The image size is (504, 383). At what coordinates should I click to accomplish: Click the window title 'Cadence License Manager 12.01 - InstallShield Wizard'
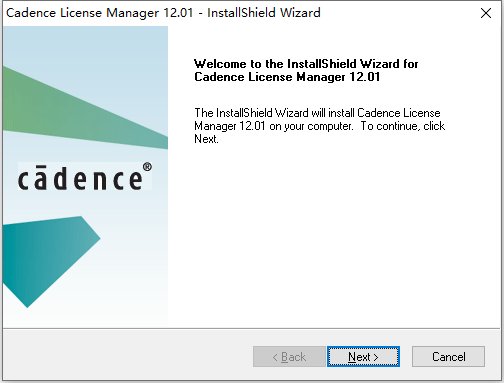point(163,13)
